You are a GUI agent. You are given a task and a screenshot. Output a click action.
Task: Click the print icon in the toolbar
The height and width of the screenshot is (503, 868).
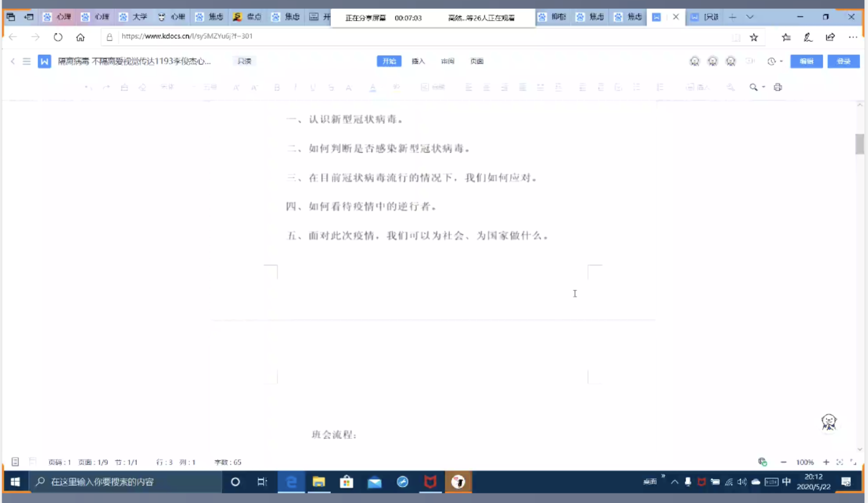tap(777, 87)
